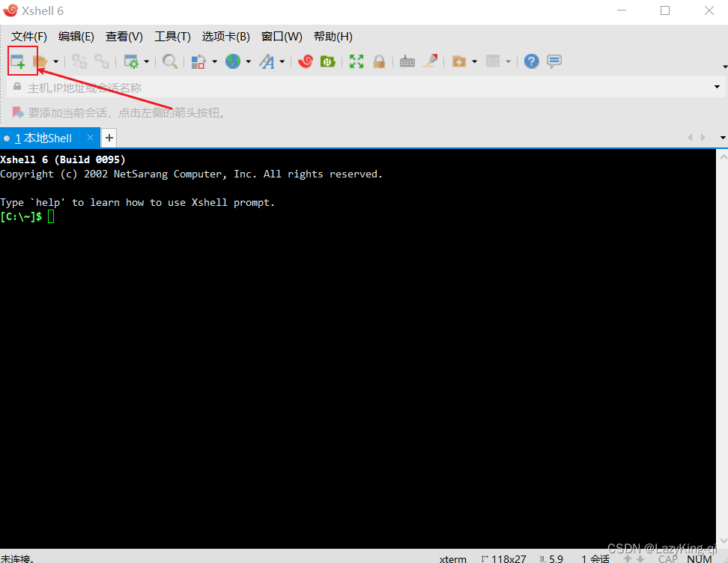Click the NUM indicator in status bar

pyautogui.click(x=700, y=559)
